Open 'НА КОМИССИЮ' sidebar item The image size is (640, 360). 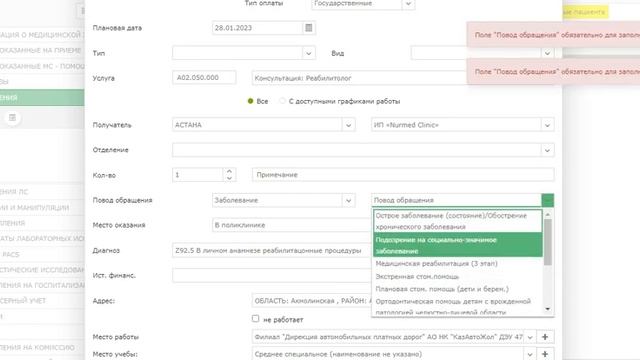point(42,347)
